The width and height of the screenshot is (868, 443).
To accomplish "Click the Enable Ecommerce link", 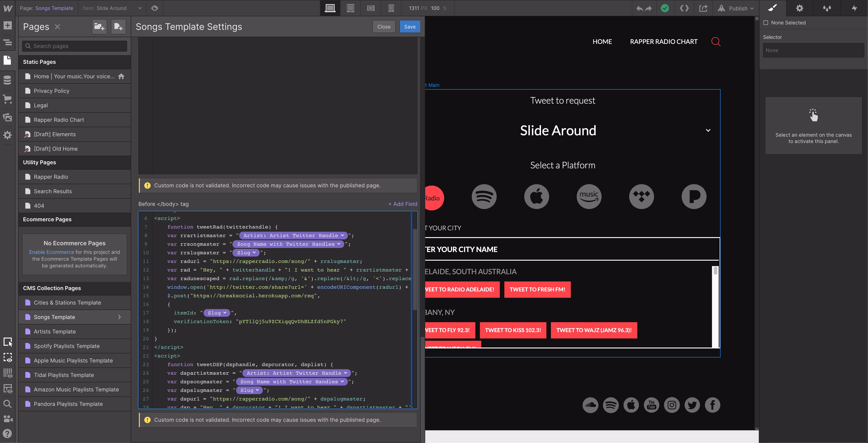I will (52, 252).
